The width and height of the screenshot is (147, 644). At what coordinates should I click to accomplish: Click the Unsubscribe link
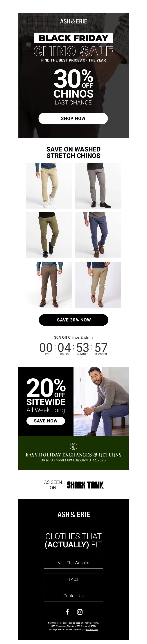click(92, 629)
